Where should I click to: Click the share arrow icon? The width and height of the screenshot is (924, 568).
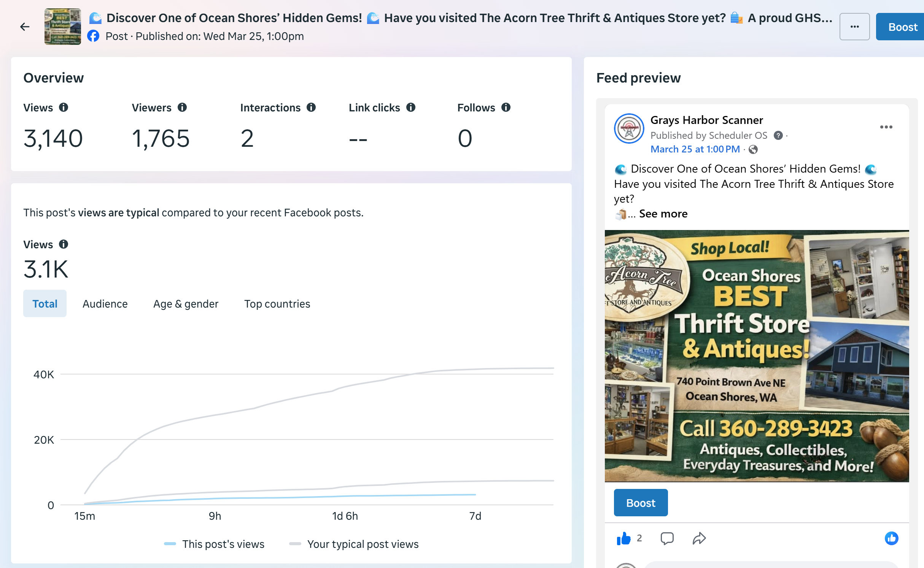click(699, 538)
